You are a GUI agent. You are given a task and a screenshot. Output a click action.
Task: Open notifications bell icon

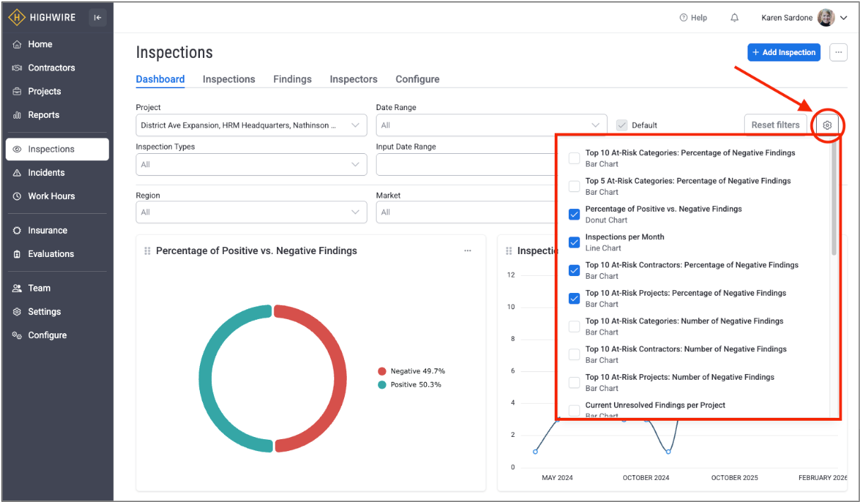[x=735, y=18]
